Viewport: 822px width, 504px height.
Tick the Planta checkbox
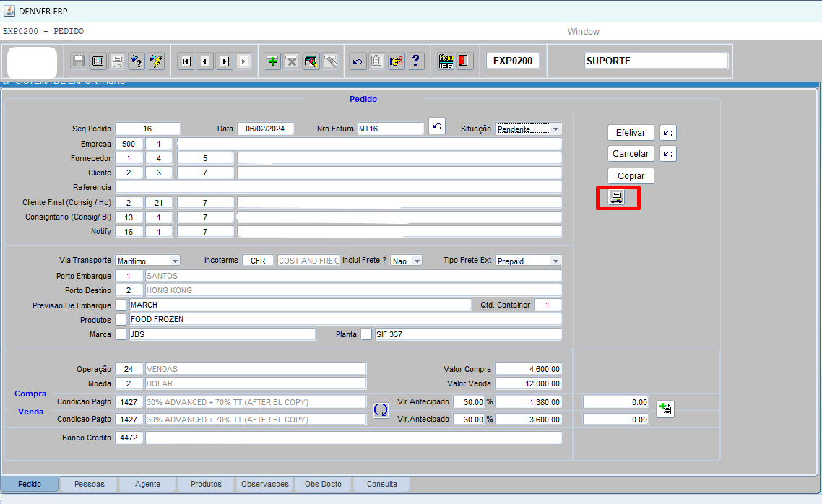tap(366, 334)
